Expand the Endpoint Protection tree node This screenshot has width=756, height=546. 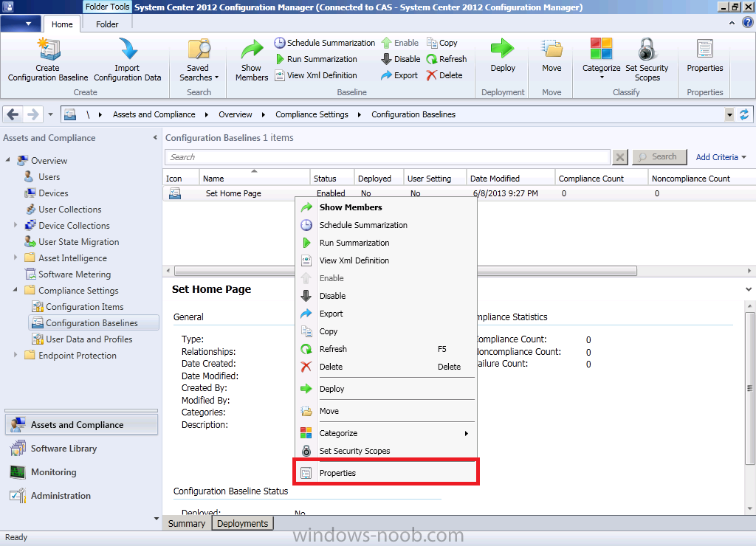pos(16,355)
